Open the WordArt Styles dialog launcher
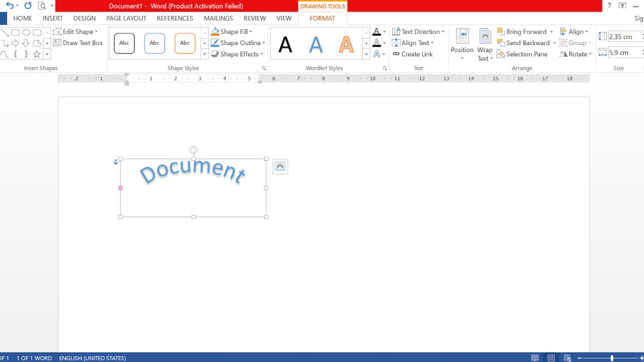The image size is (644, 362). [385, 69]
